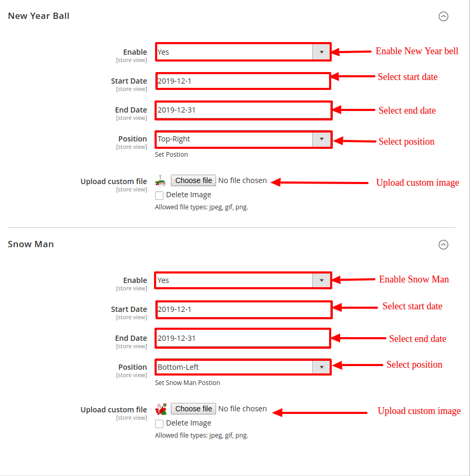The width and height of the screenshot is (470, 476).
Task: Click Delete Image label in New Year Ball section
Action: click(188, 195)
